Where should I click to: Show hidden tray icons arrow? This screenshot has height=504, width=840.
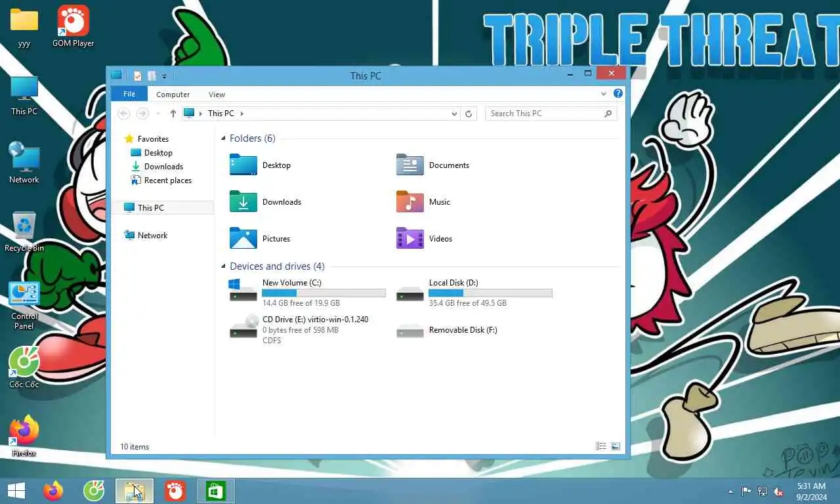click(730, 491)
